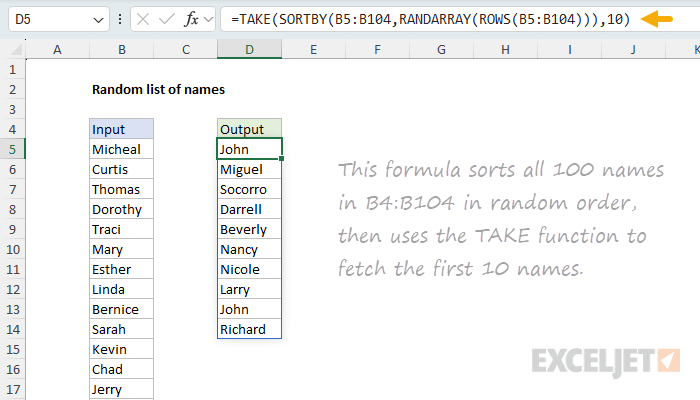Select the cell containing Micheal
The height and width of the screenshot is (400, 700).
[121, 149]
